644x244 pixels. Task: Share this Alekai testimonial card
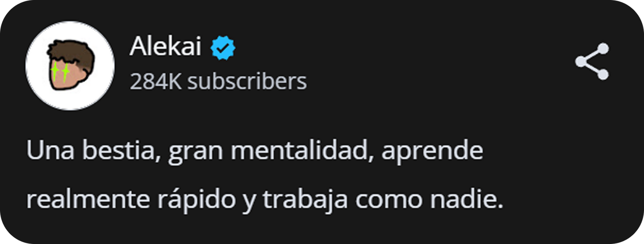[x=592, y=61]
